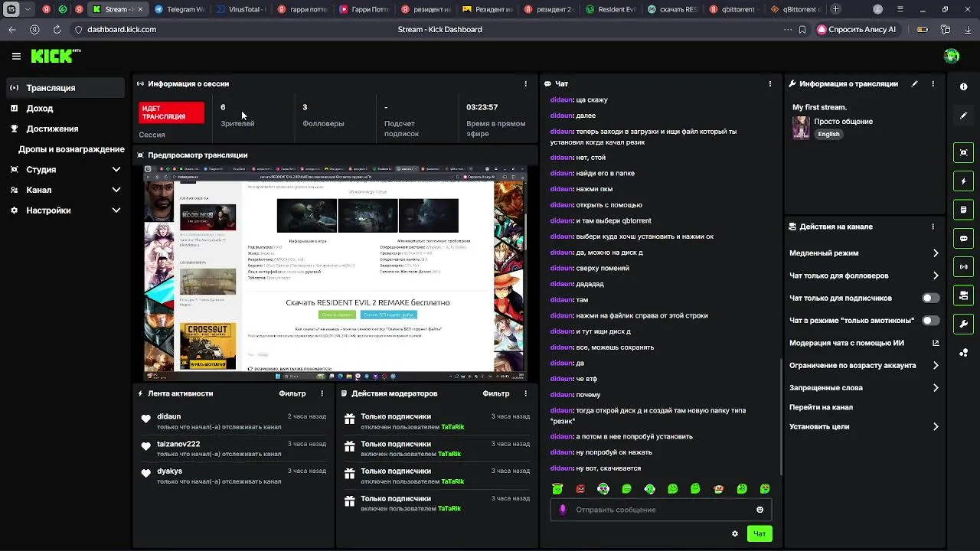Screen dimensions: 980x551
Task: Toggle Чат только для подписчиков switch
Action: 930,298
